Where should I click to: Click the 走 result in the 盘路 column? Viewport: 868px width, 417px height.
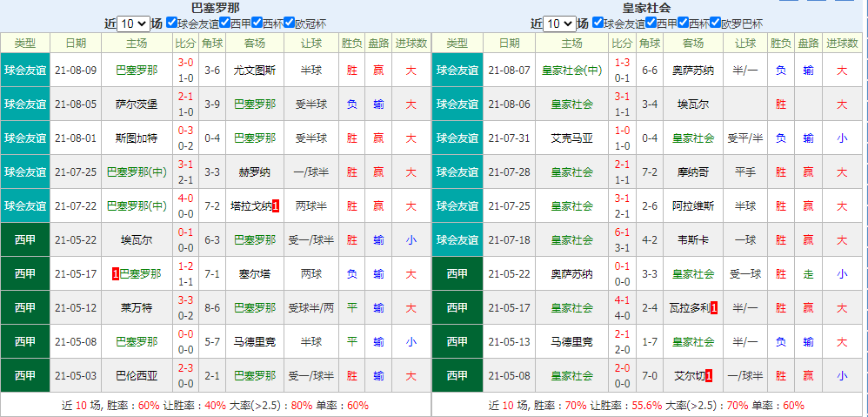coord(809,274)
